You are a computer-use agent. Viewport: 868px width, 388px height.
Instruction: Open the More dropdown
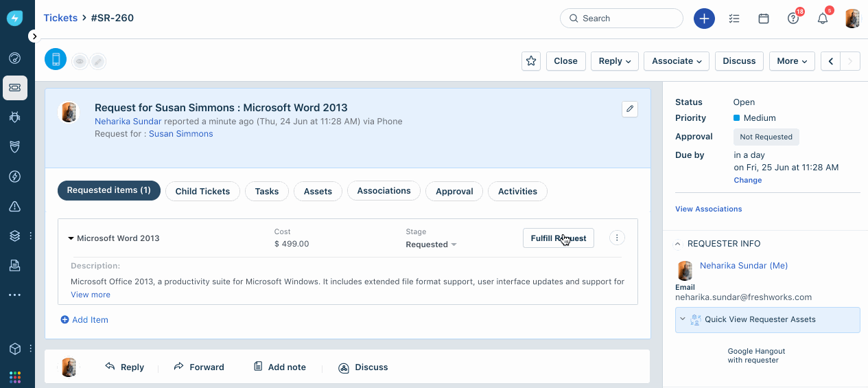click(792, 61)
